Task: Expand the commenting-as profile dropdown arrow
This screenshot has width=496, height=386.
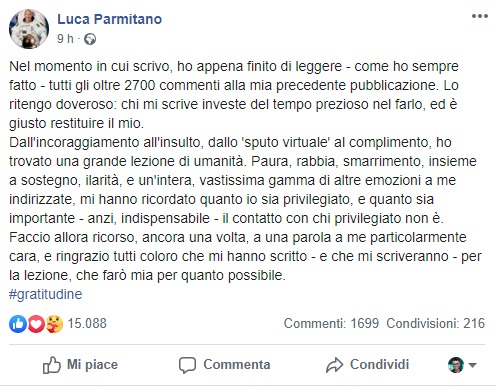Action: 472,365
